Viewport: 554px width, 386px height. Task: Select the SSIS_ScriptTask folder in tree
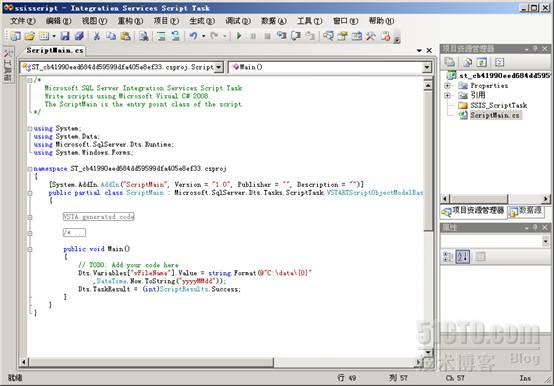click(499, 105)
